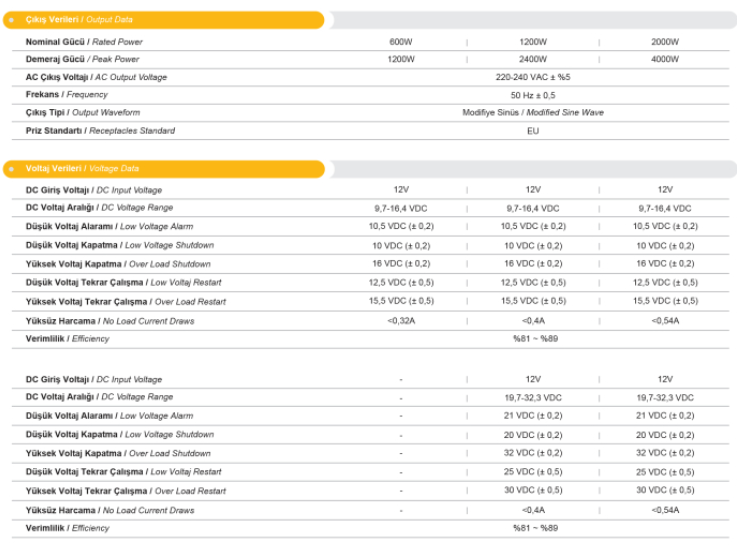Click the 2000W rated power value

coord(665,42)
